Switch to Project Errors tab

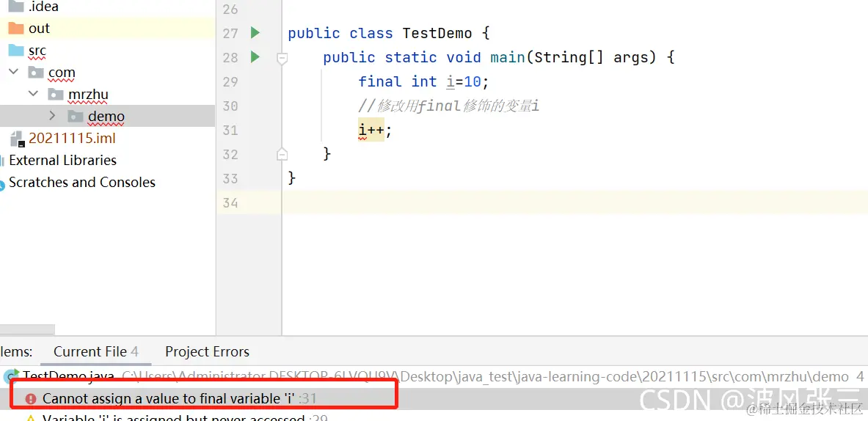tap(207, 351)
